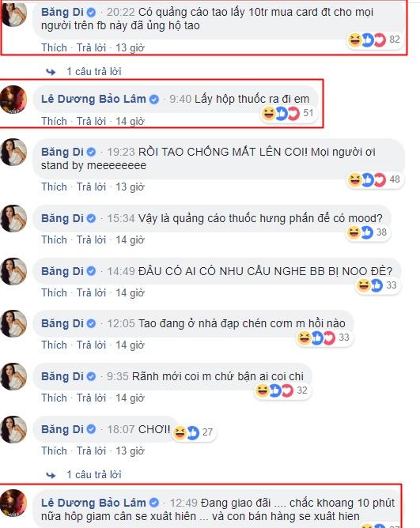Click Băng Di avatar beside 14:49 comment
This screenshot has width=420, height=528.
[x=13, y=271]
